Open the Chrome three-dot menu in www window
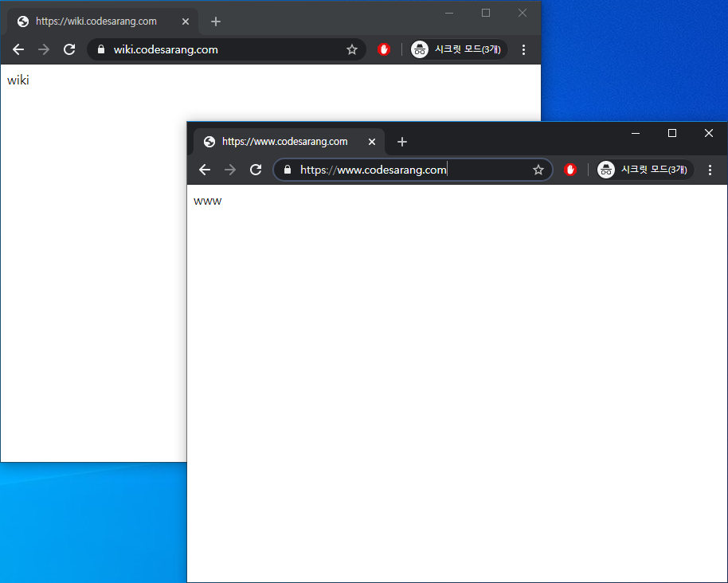The height and width of the screenshot is (583, 728). (710, 170)
